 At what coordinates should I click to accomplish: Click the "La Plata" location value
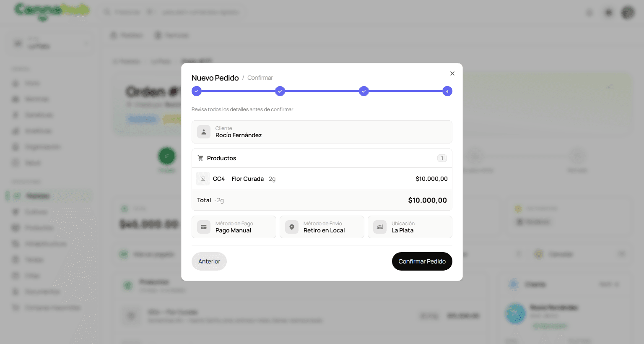402,230
